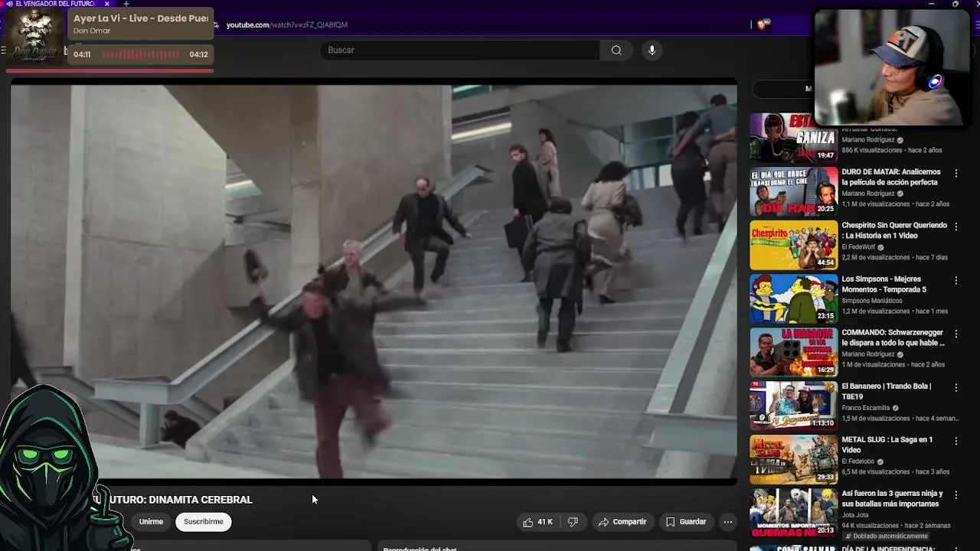Viewport: 980px width, 551px height.
Task: Click the Chespirito 44:54 thumbnail
Action: pyautogui.click(x=794, y=246)
